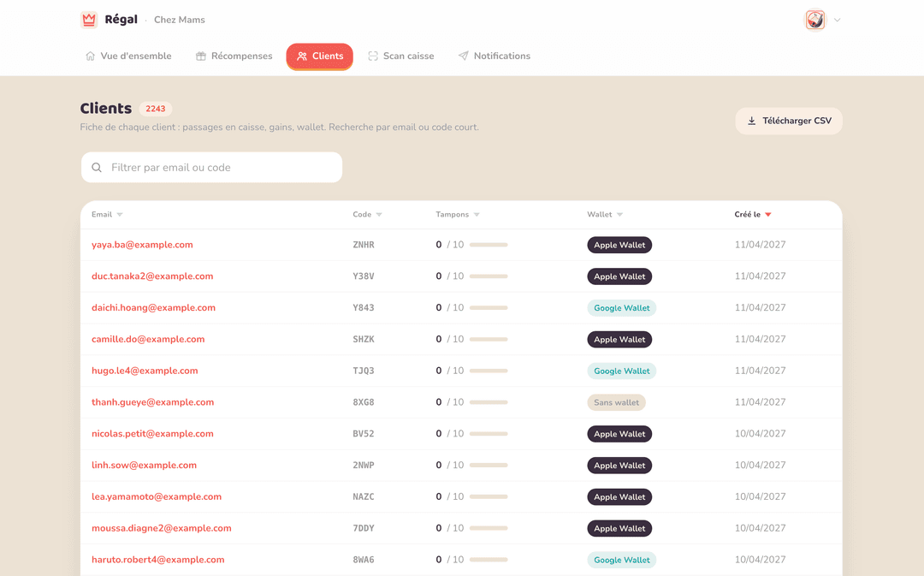Click the Chez Mams store name
Viewport: 924px width, 576px height.
point(180,20)
